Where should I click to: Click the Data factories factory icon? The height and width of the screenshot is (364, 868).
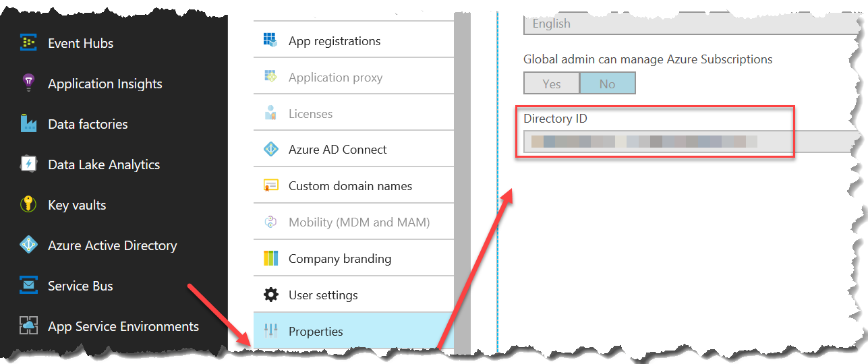point(28,124)
